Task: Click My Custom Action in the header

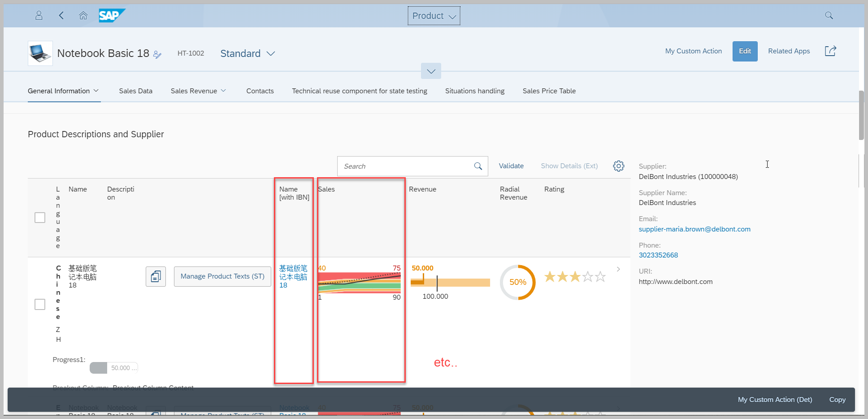Action: point(694,51)
